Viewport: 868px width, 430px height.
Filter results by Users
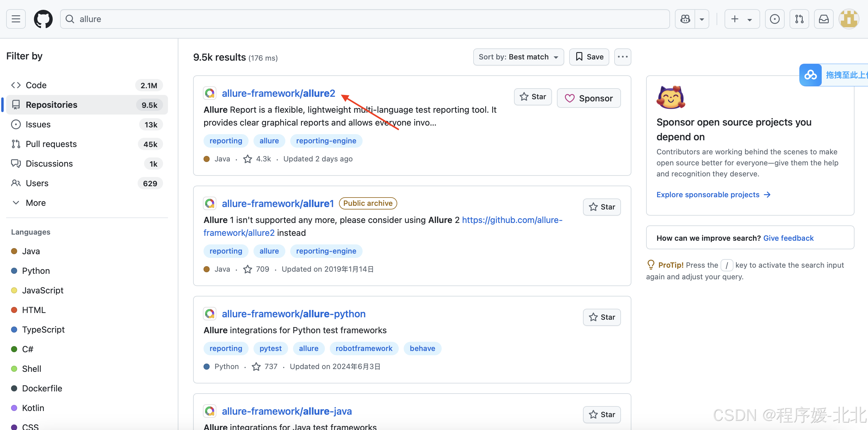coord(87,183)
